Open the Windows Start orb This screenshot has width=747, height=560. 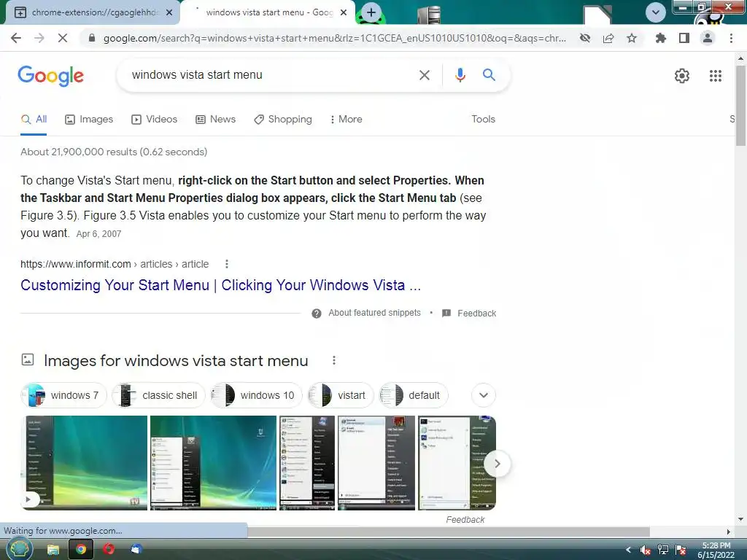[20, 549]
